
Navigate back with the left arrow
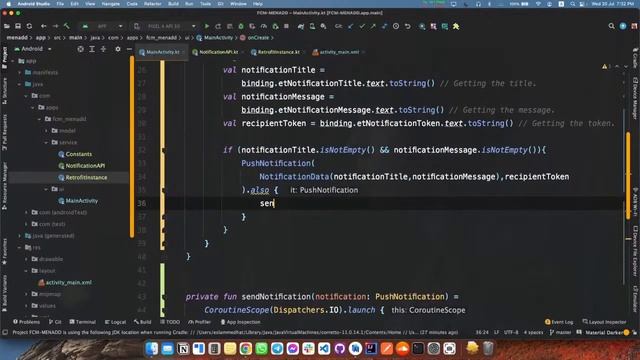43,26
